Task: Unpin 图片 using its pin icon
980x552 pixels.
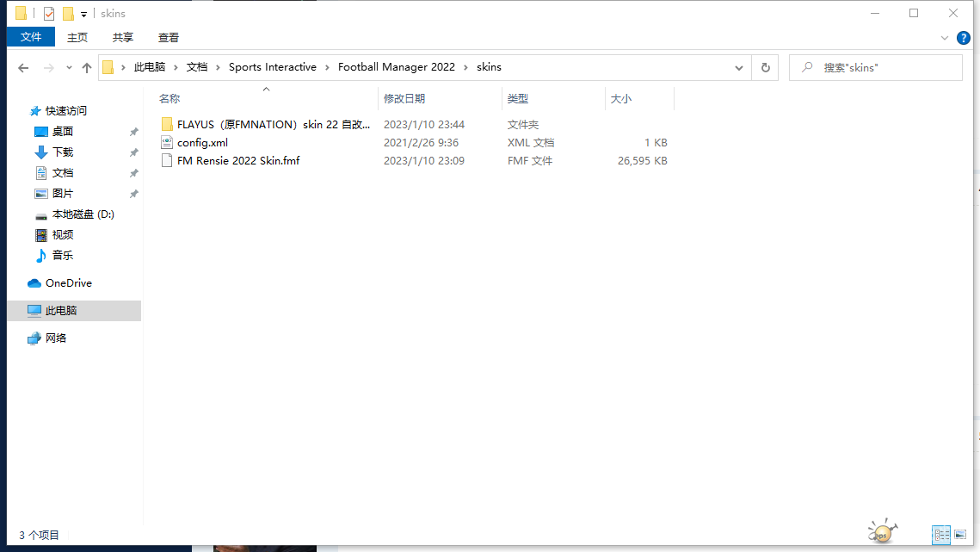Action: (133, 194)
